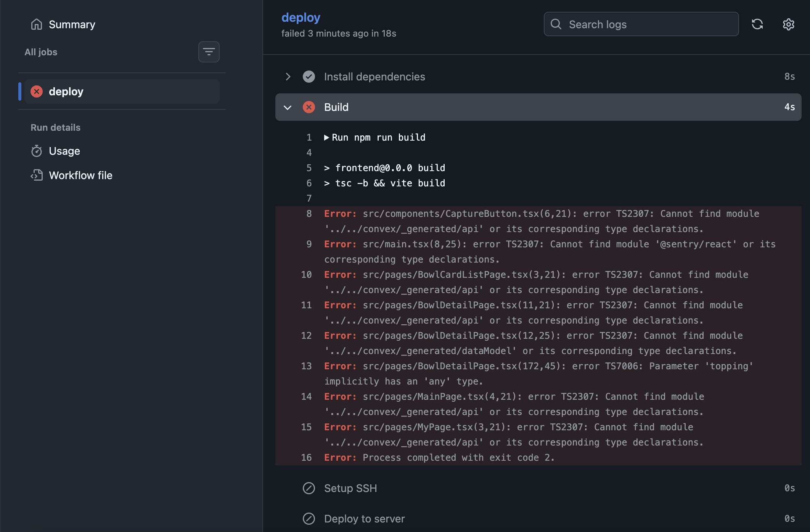810x532 pixels.
Task: Click the Install dependencies success checkmark icon
Action: click(309, 77)
